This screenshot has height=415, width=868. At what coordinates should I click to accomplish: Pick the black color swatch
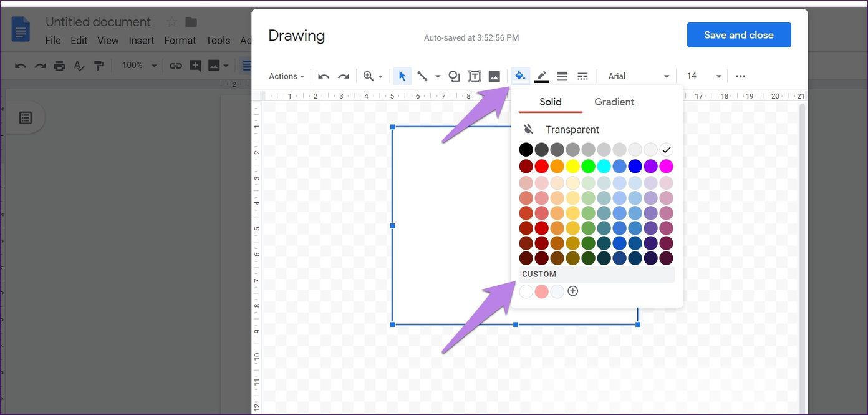tap(526, 150)
